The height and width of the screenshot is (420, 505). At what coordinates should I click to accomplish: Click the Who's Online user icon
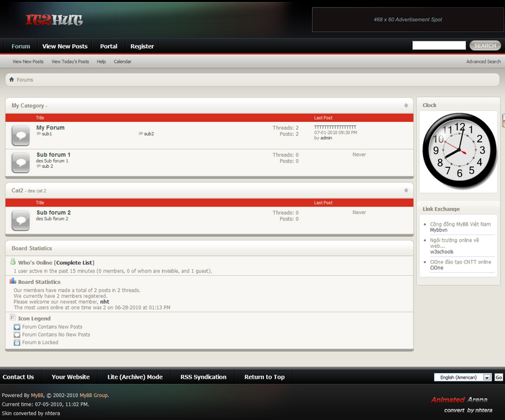tap(13, 261)
